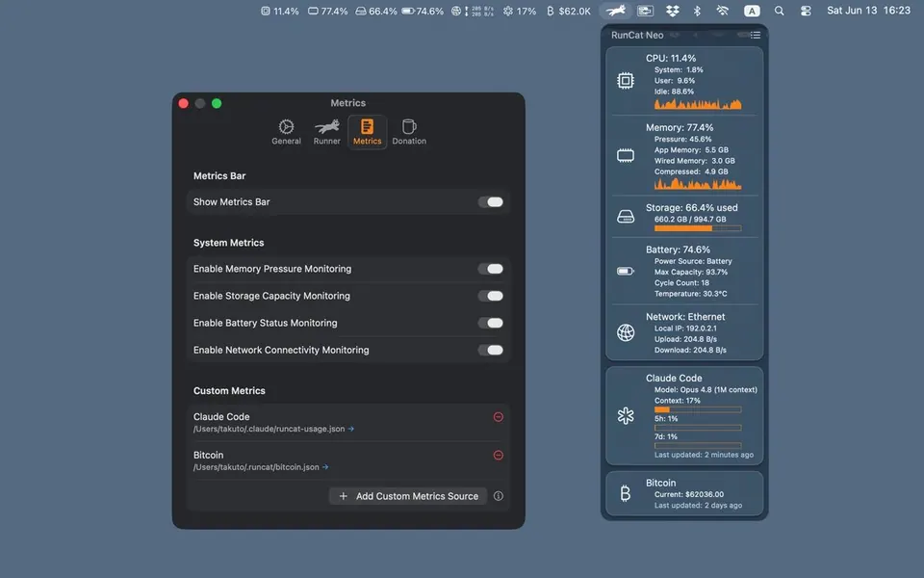This screenshot has height=578, width=924.
Task: Click the Cycle Count: 18 line
Action: click(681, 283)
